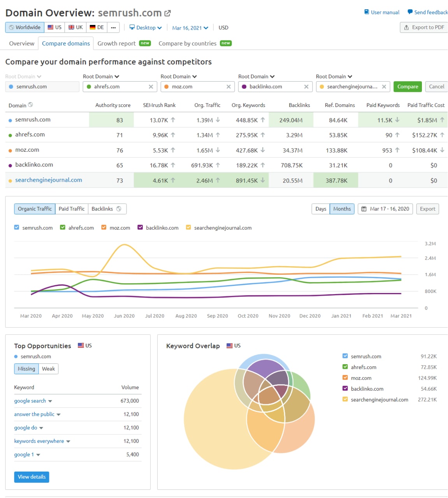Image resolution: width=448 pixels, height=498 pixels.
Task: Open Root Domain dropdown above ahrefs.com
Action: [x=101, y=77]
